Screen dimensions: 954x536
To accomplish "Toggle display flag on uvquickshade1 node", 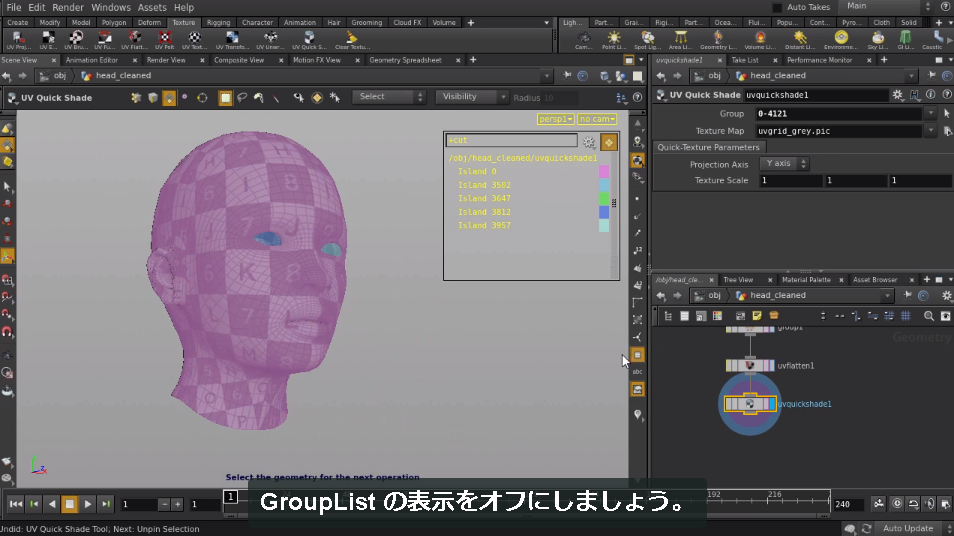I will click(x=772, y=404).
